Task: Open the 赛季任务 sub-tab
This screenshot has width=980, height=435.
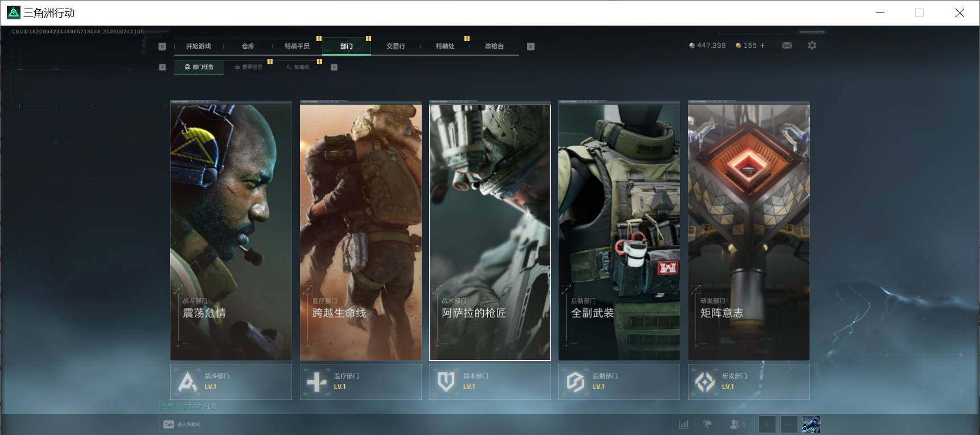Action: (x=248, y=67)
